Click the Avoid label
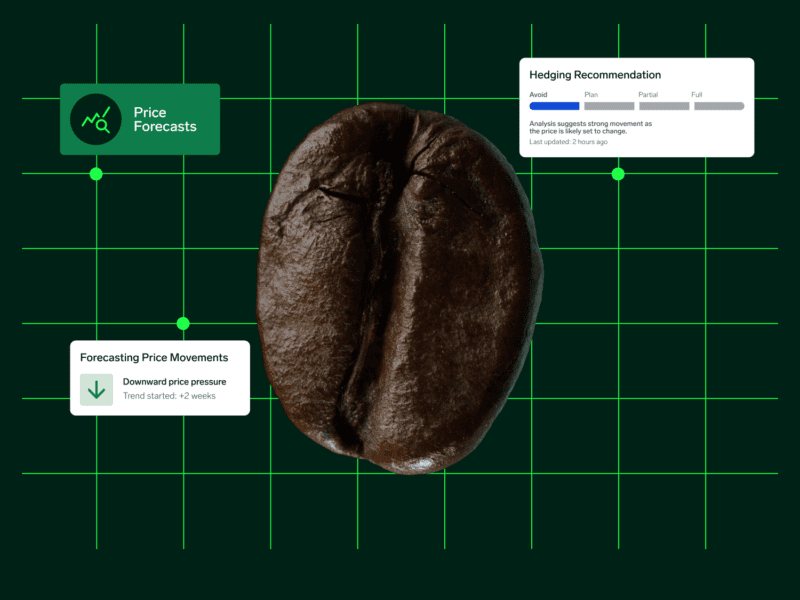Image resolution: width=800 pixels, height=600 pixels. (538, 94)
